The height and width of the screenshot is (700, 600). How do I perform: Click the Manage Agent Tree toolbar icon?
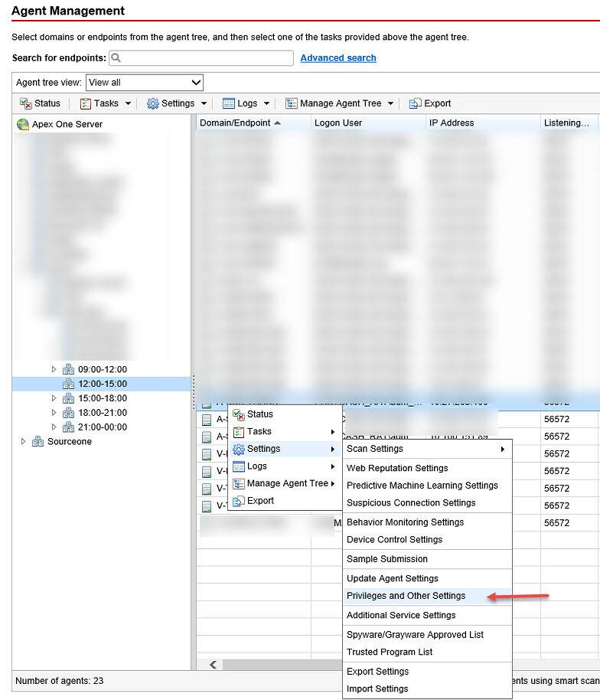coord(291,103)
